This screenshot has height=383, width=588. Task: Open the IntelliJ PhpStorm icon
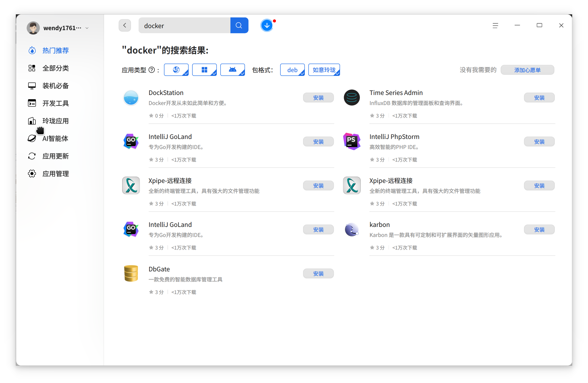click(x=352, y=141)
